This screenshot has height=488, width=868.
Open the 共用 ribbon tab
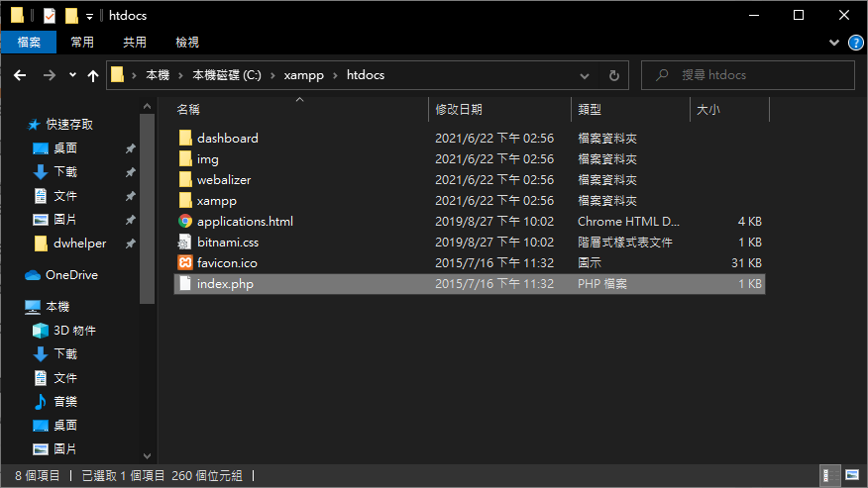(135, 42)
